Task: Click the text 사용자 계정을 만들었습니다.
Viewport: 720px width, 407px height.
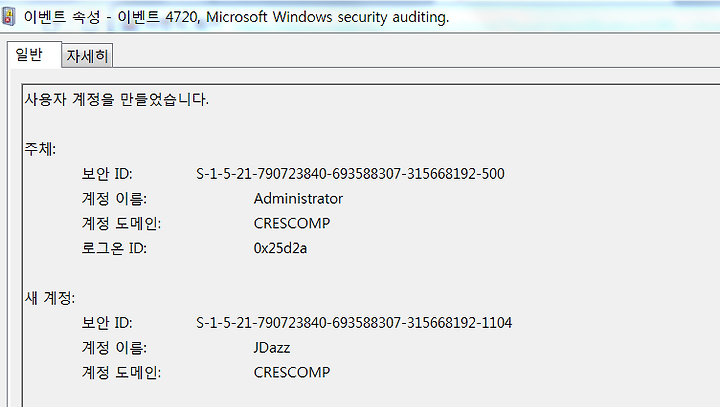Action: pyautogui.click(x=117, y=99)
